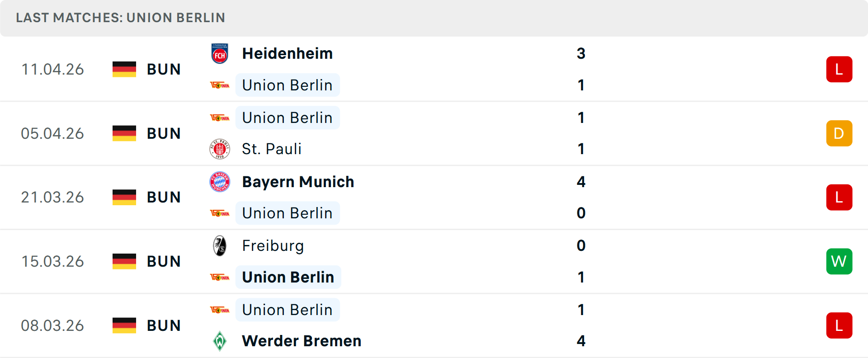The width and height of the screenshot is (868, 358).
Task: Click the Union Berlin crest in the Heidenheim match
Action: coord(220,85)
